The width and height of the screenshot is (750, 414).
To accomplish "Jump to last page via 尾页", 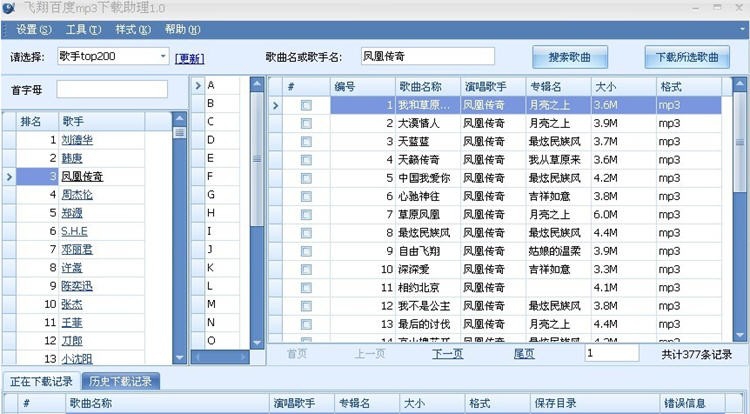I will point(524,354).
